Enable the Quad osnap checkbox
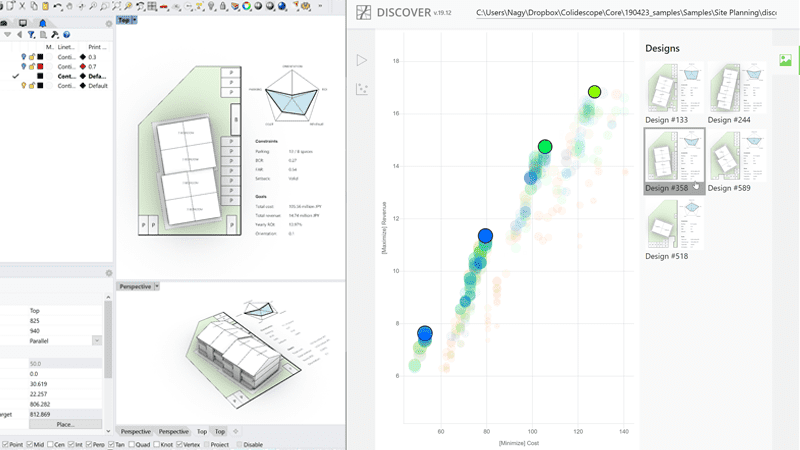Screen dimensions: 800x450 pos(132,444)
